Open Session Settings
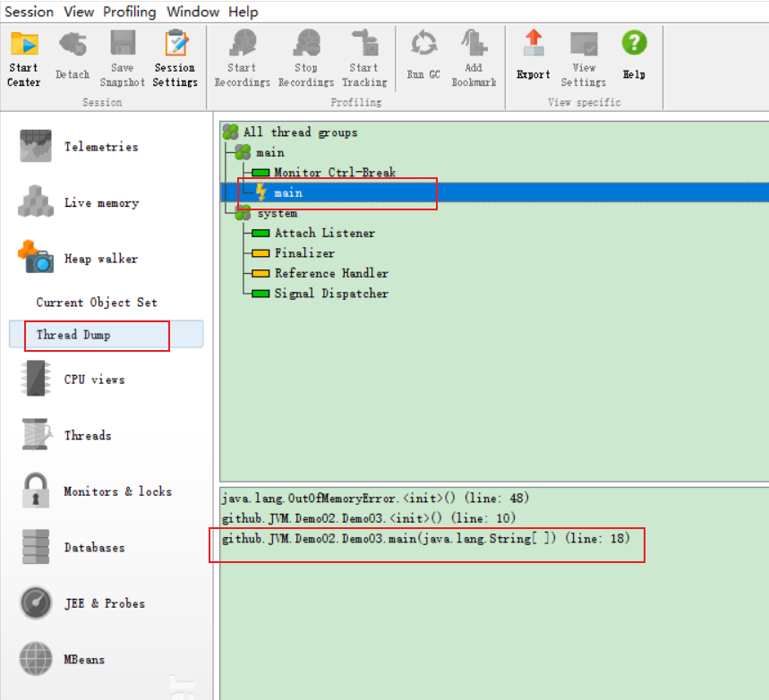The image size is (769, 700). [175, 58]
